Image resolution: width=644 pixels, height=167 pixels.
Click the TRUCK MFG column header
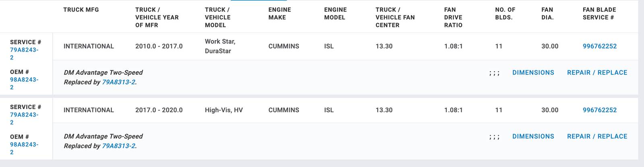(x=81, y=10)
